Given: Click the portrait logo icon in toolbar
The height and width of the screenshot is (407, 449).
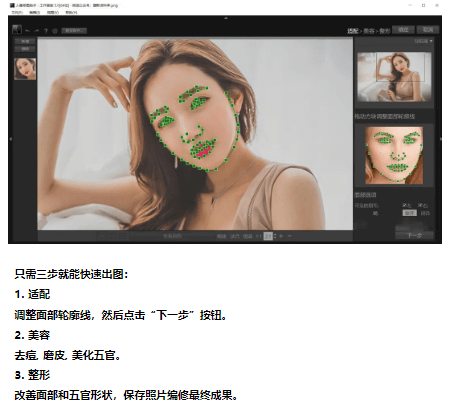Looking at the screenshot, I should (17, 29).
